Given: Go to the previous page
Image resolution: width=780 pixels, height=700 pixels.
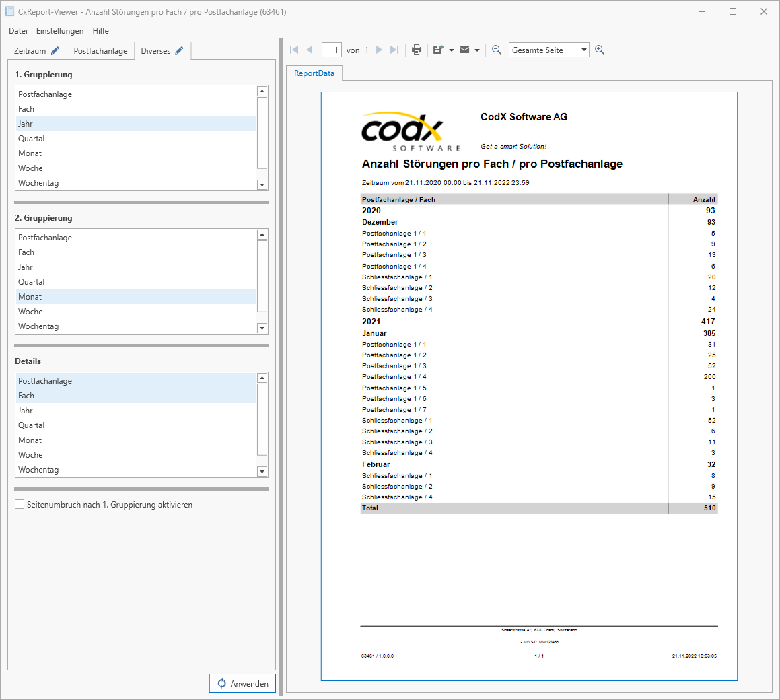Looking at the screenshot, I should click(309, 50).
